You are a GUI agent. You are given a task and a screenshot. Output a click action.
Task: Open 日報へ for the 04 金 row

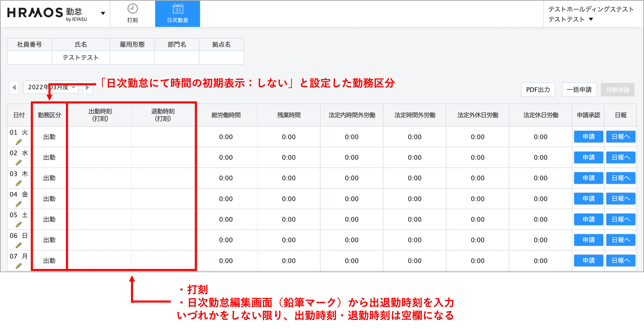pyautogui.click(x=621, y=199)
